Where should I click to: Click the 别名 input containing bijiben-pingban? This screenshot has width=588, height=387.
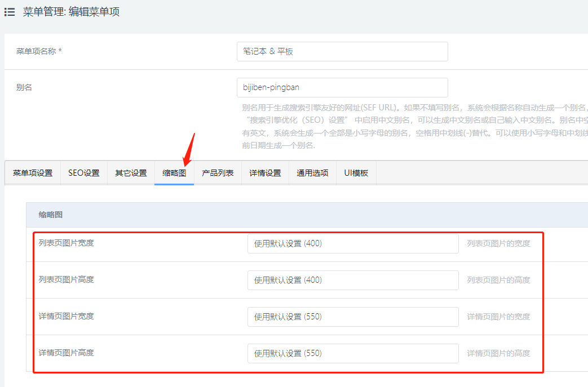(342, 87)
